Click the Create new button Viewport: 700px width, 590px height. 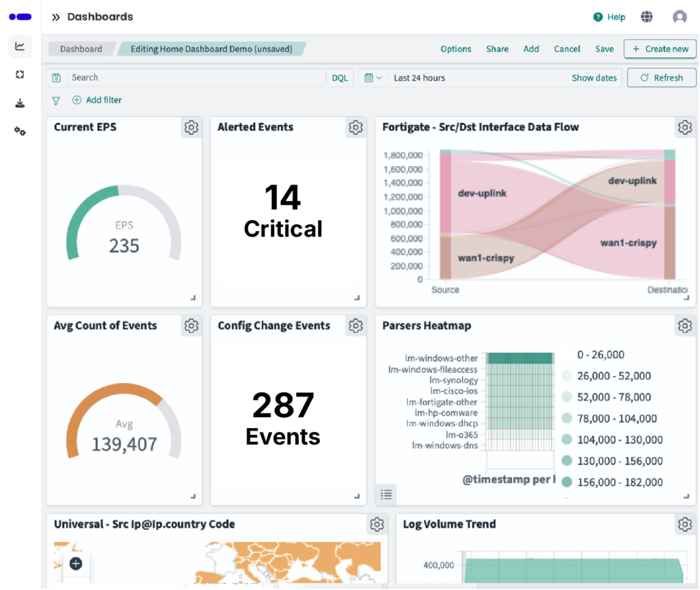(660, 49)
